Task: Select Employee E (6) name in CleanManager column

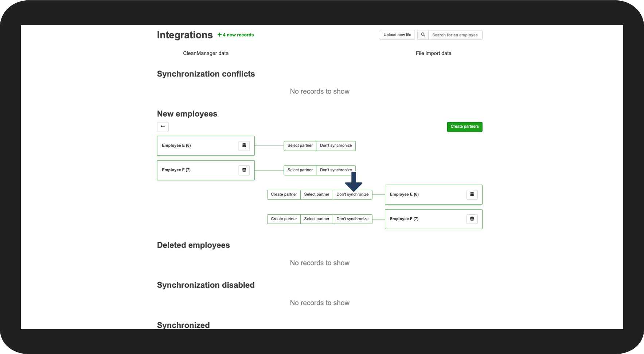Action: [176, 145]
